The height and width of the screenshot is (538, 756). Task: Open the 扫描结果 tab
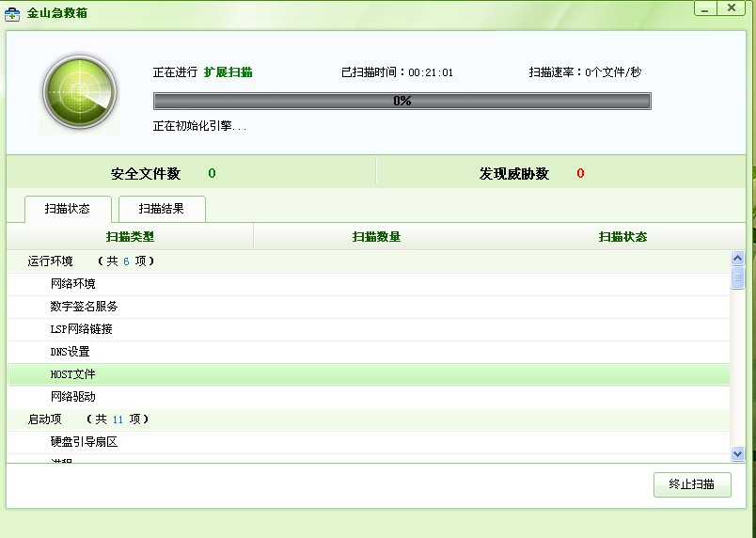(x=162, y=209)
